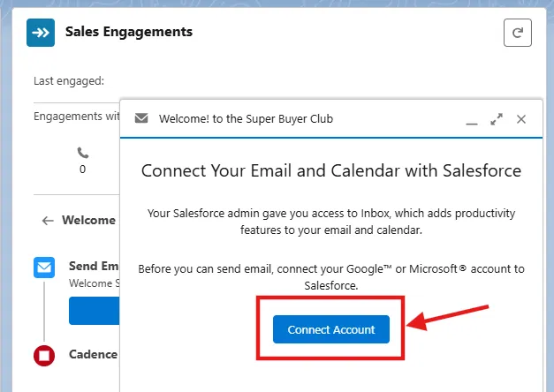Screen dimensions: 554x392
Task: Click the Sales Engagements title
Action: click(129, 33)
